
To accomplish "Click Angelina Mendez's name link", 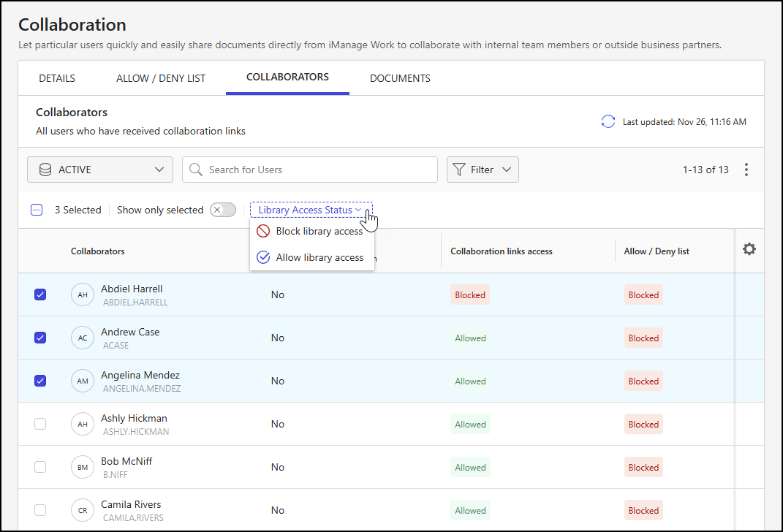I will click(x=140, y=375).
